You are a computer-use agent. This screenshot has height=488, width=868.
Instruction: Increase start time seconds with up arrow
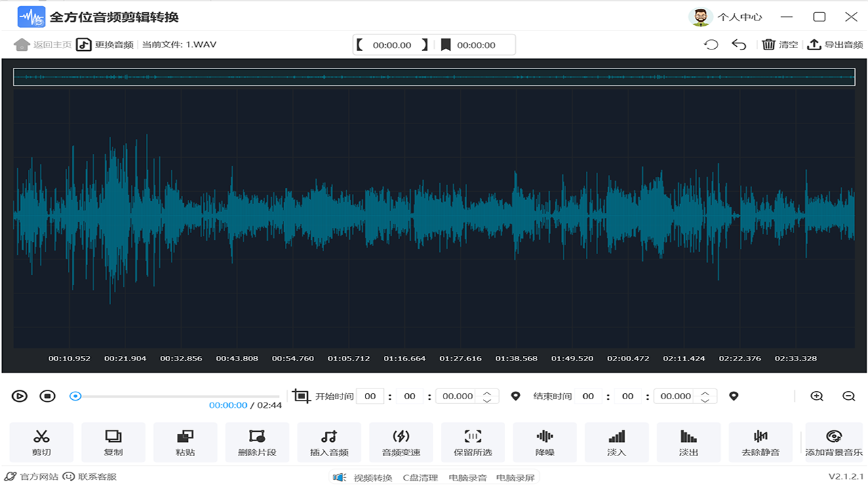pyautogui.click(x=487, y=392)
